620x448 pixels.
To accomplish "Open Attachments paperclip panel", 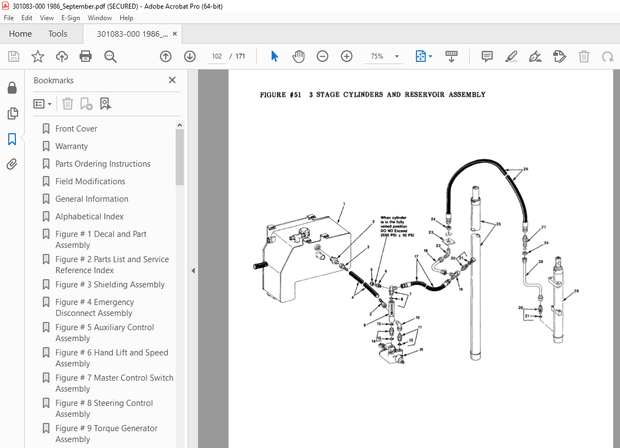I will (x=12, y=164).
